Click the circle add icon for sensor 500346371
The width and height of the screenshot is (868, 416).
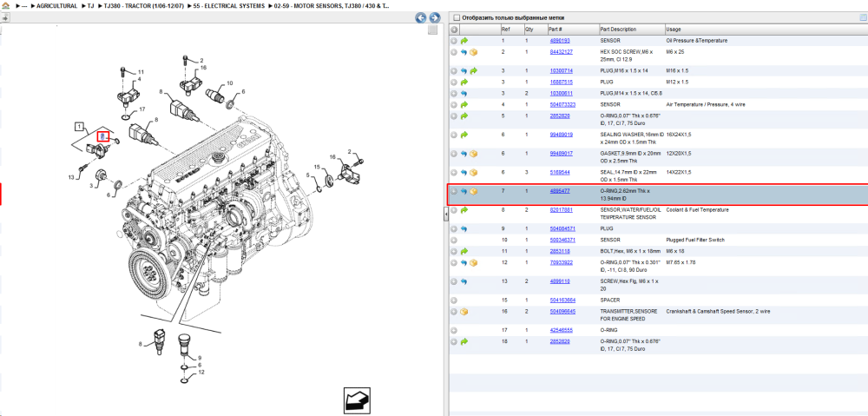pos(454,241)
